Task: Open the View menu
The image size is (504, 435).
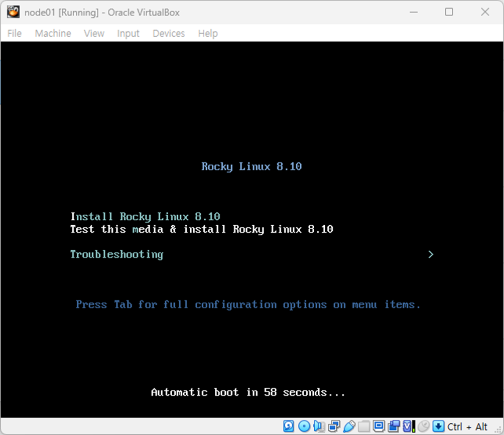Action: point(94,33)
